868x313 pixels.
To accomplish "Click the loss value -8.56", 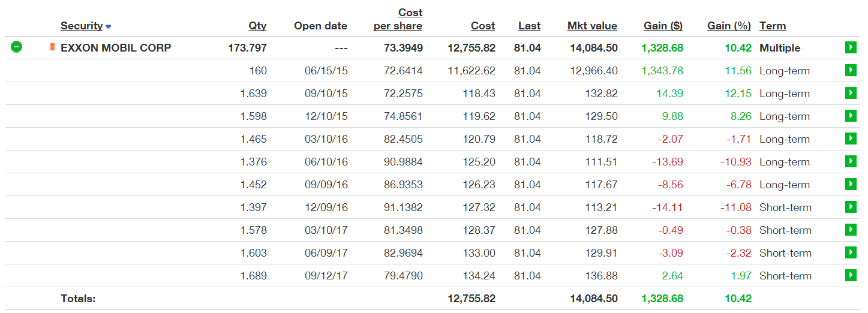I will tap(670, 184).
